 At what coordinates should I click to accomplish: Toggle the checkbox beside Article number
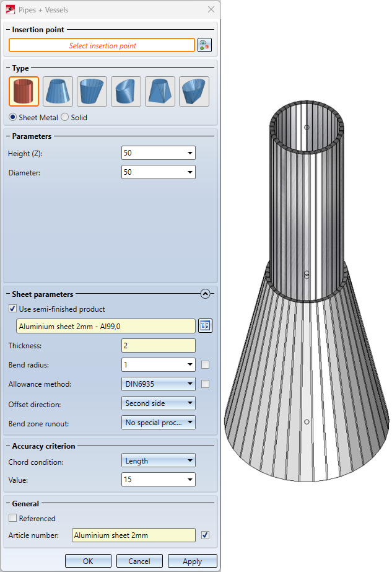[206, 535]
